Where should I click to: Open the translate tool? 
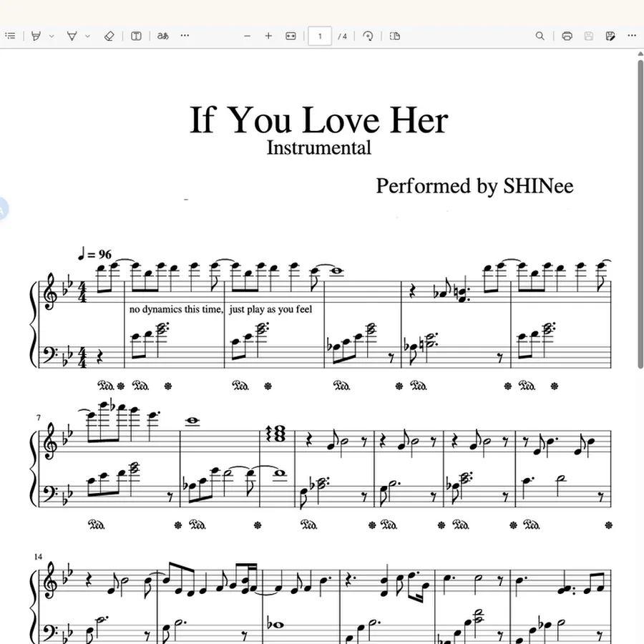pos(162,36)
